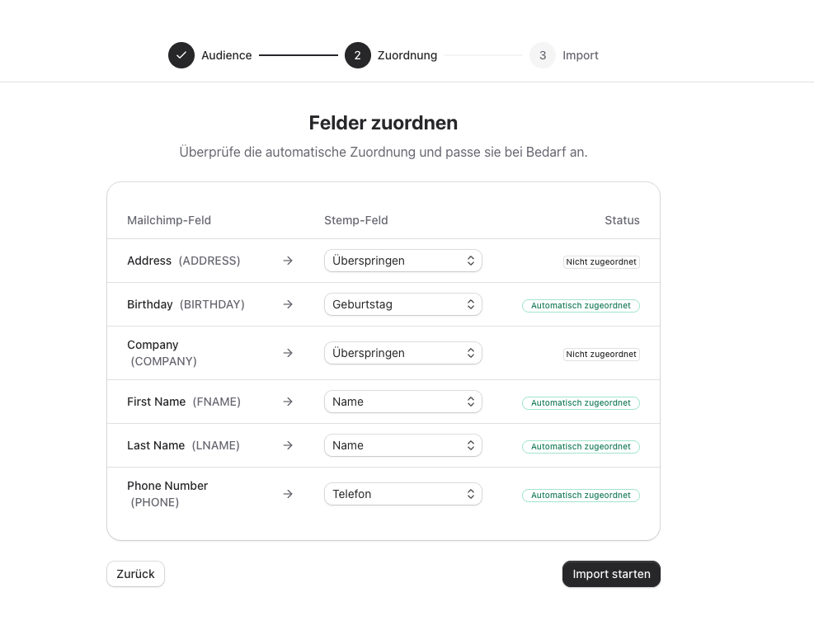Screen dimensions: 814x644
Task: Click the step 3 Import circle
Action: 543,55
